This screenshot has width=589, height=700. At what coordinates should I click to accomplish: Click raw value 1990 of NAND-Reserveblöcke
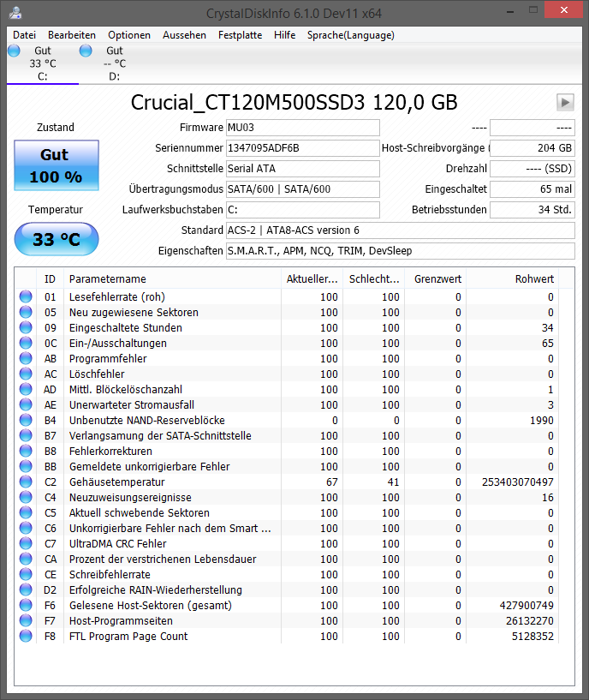(x=542, y=420)
